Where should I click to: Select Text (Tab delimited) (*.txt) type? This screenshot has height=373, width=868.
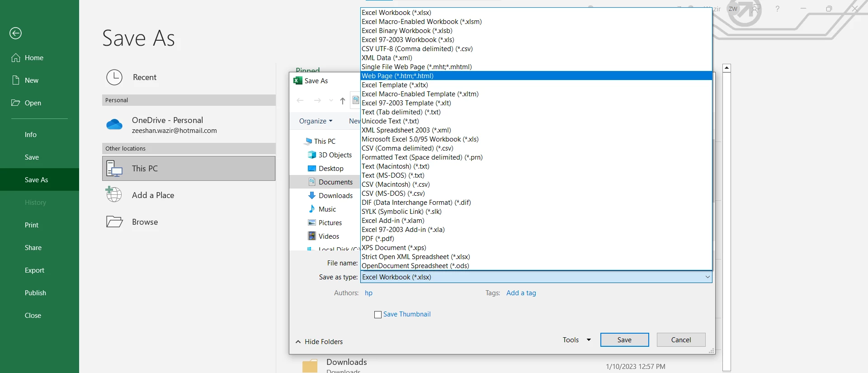(536, 112)
